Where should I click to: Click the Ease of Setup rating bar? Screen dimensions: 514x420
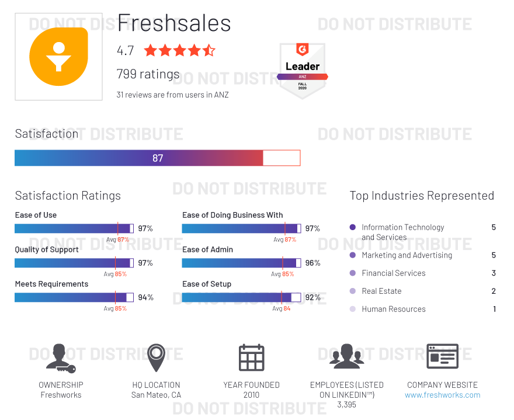tap(241, 297)
